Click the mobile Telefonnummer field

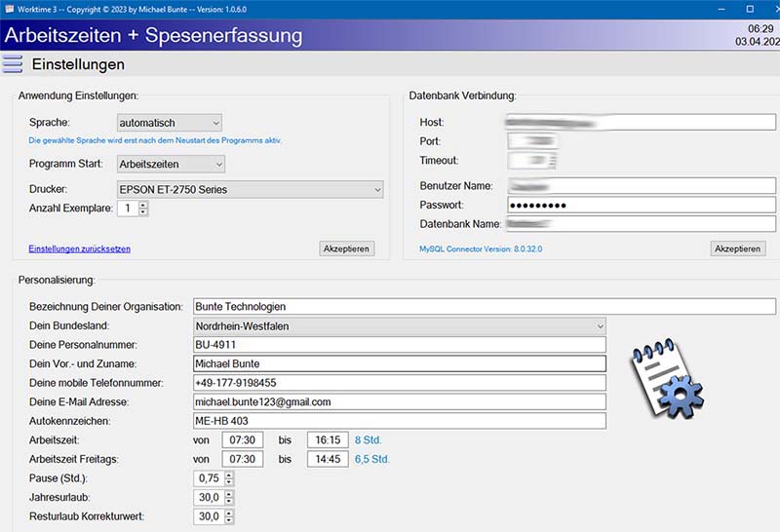pos(400,383)
